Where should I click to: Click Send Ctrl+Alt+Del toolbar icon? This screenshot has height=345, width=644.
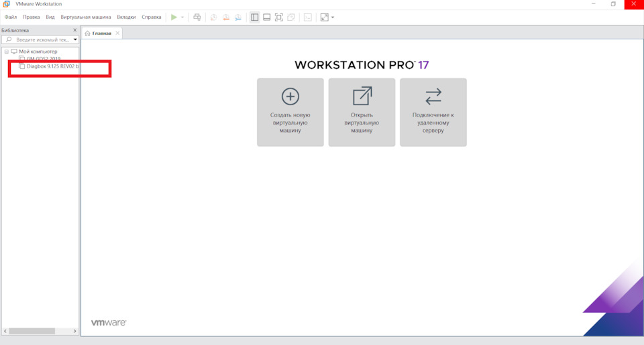[197, 17]
